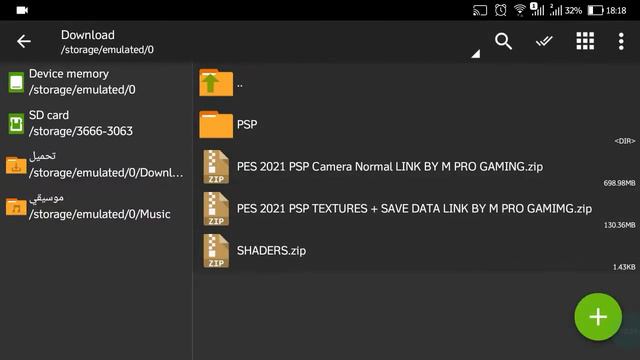This screenshot has height=360, width=640.
Task: Tap the alarm clock status icon
Action: (x=500, y=10)
